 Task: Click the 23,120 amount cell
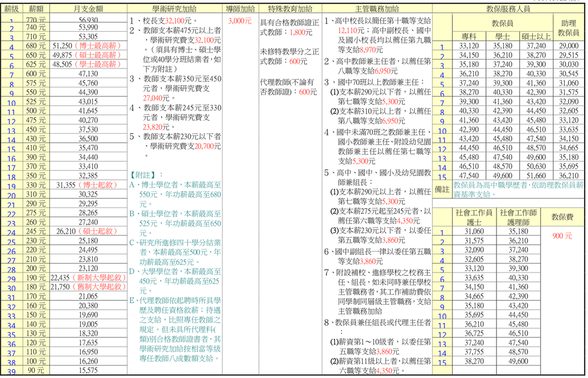point(88,268)
